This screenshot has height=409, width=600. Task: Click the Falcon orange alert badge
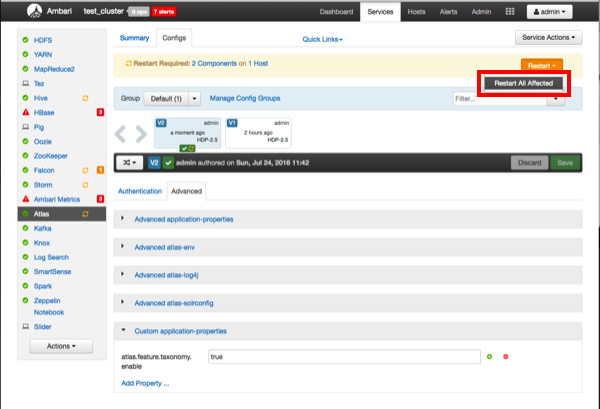pyautogui.click(x=100, y=170)
